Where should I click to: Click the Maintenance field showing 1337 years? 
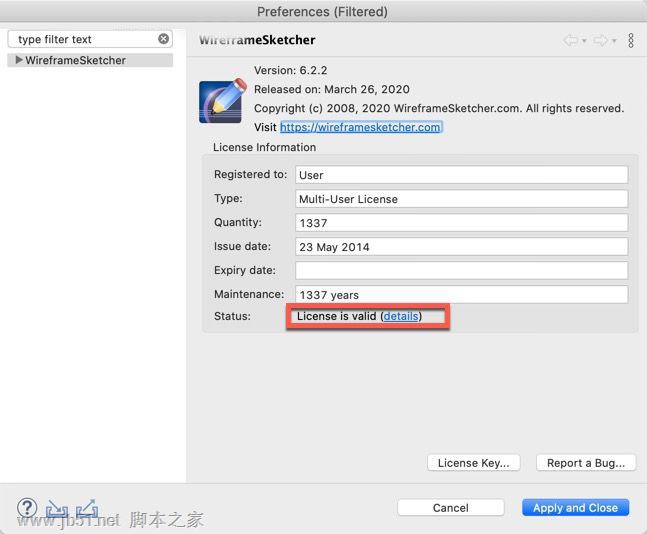[462, 295]
